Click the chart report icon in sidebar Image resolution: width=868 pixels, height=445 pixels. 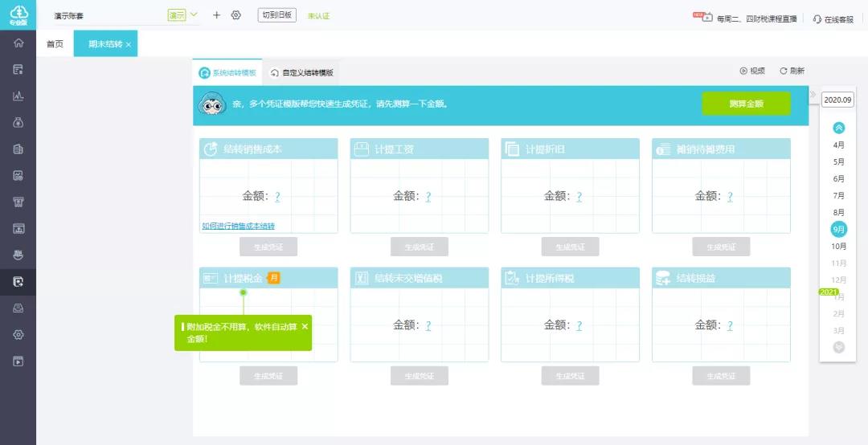[18, 96]
